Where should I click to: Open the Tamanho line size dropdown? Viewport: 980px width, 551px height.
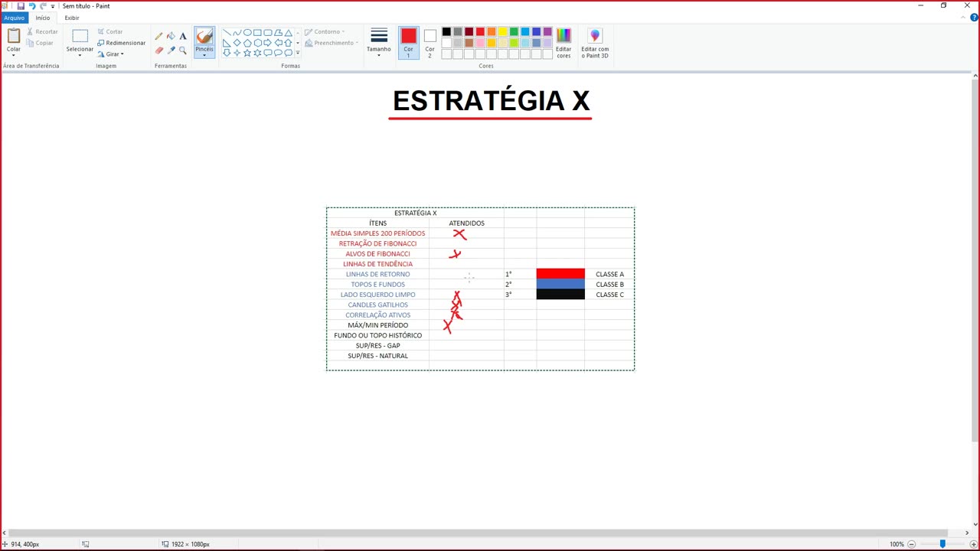click(x=379, y=43)
